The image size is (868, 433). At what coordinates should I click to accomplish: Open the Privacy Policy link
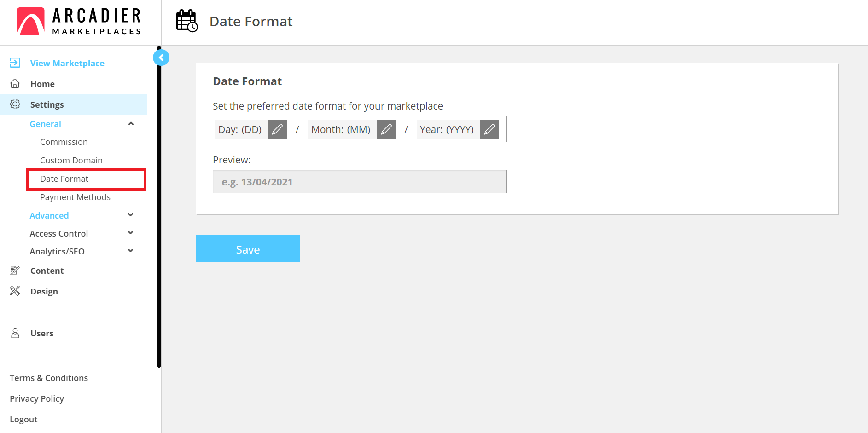[x=36, y=398]
